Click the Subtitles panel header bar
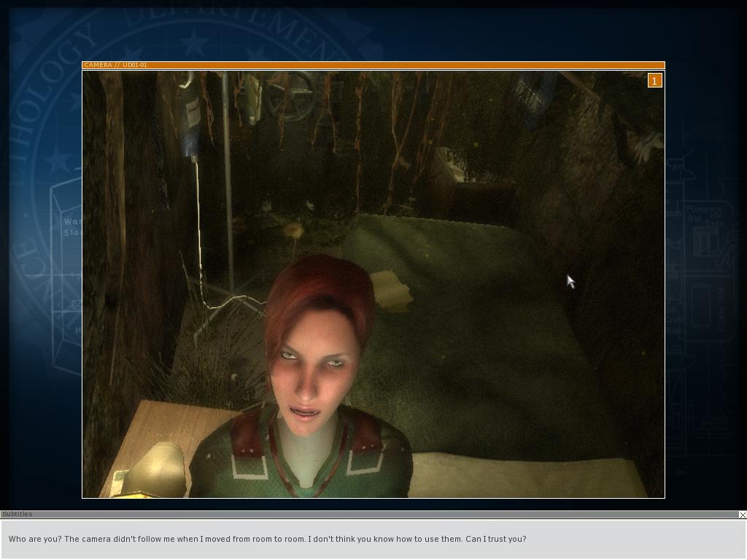747x560 pixels. pos(370,514)
